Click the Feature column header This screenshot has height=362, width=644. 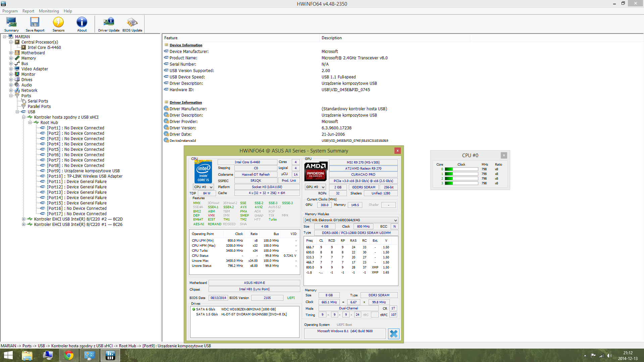click(x=241, y=38)
